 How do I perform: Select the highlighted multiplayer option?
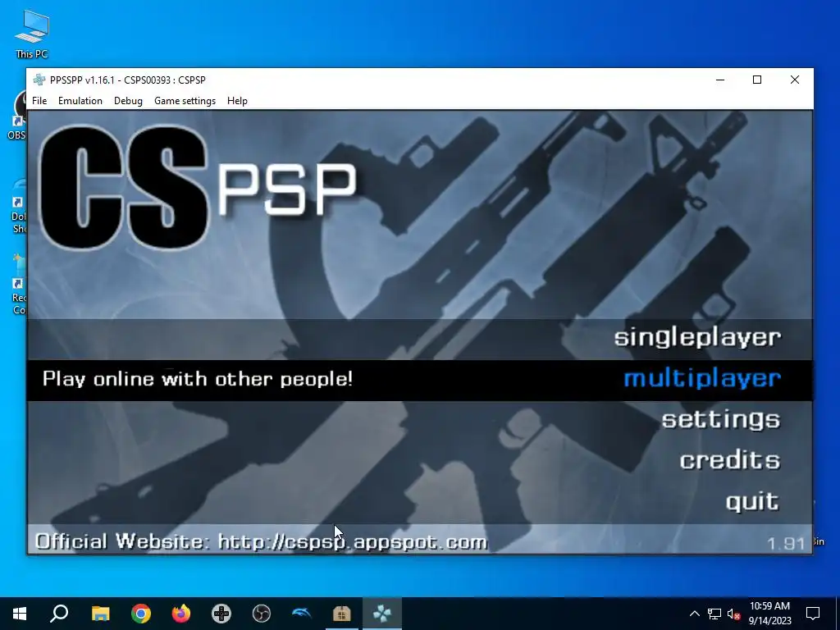[x=702, y=379]
